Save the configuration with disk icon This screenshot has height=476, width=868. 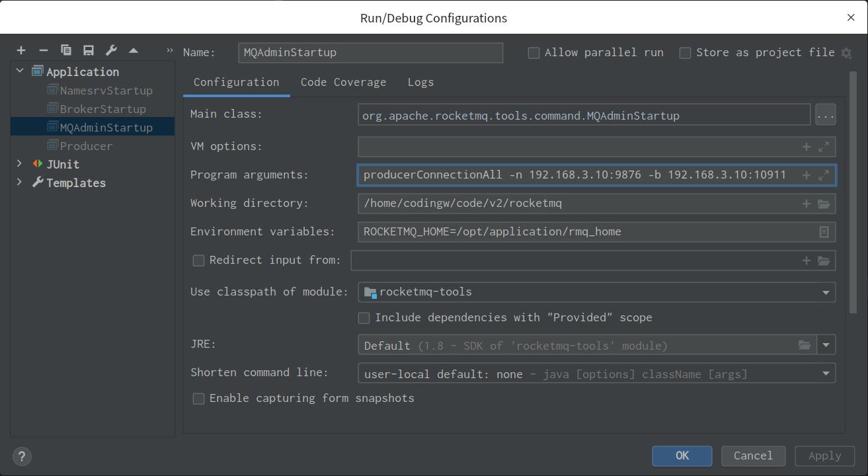coord(89,50)
